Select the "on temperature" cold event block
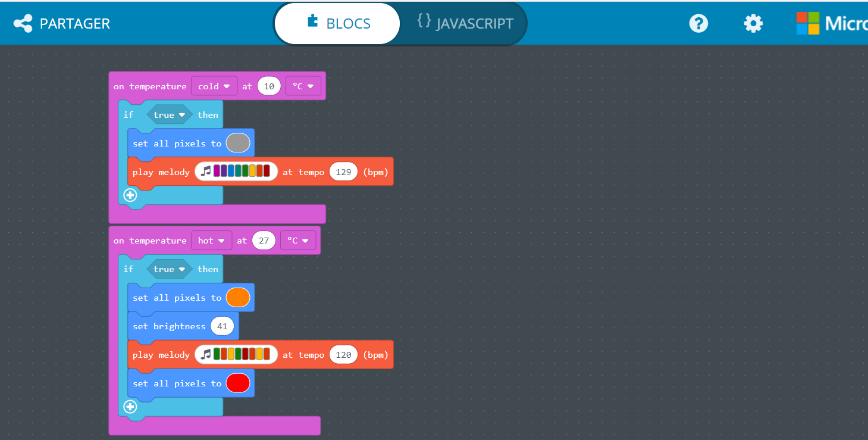868x440 pixels. click(x=150, y=86)
